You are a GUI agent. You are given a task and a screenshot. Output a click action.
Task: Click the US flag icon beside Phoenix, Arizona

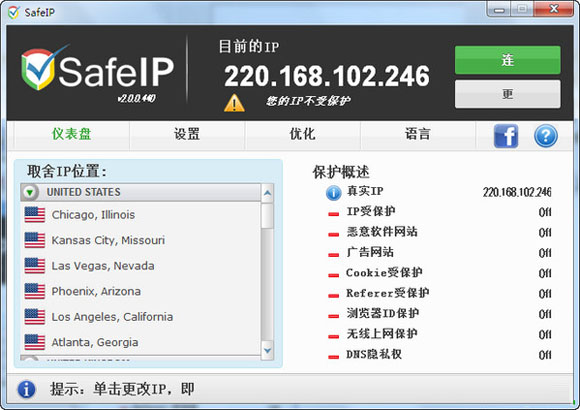click(35, 291)
